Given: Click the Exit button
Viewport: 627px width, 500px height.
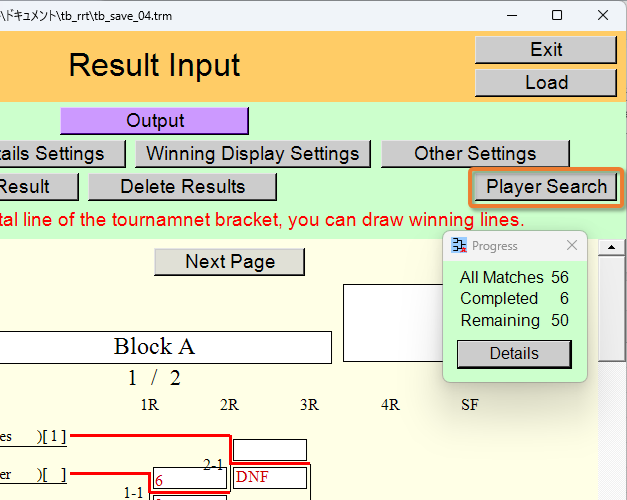Looking at the screenshot, I should (x=546, y=50).
